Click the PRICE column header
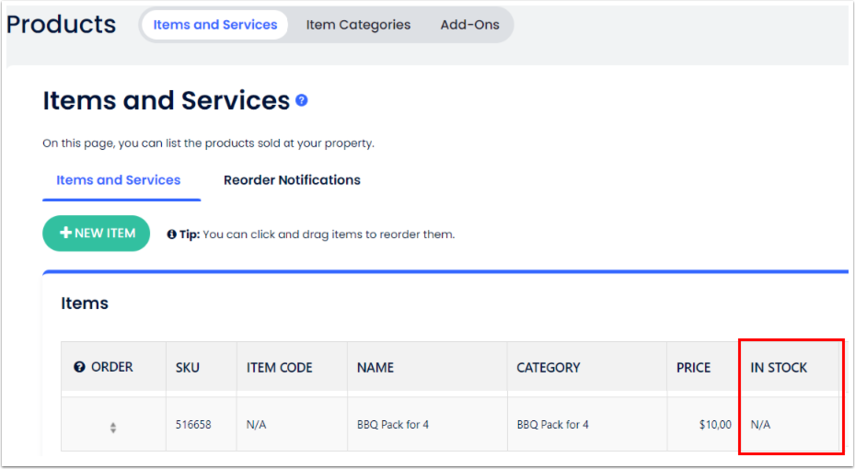Viewport: 855px width, 469px height. (693, 367)
